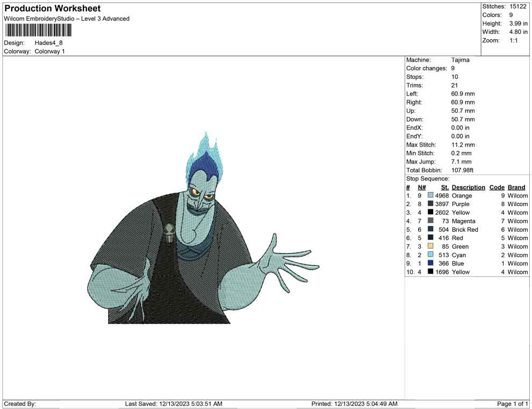Click the Brand column header
The width and height of the screenshot is (532, 409).
point(516,187)
